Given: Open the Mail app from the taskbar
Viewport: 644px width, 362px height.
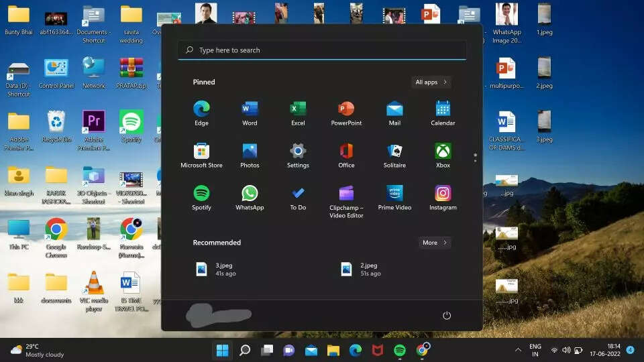Looking at the screenshot, I should 311,350.
